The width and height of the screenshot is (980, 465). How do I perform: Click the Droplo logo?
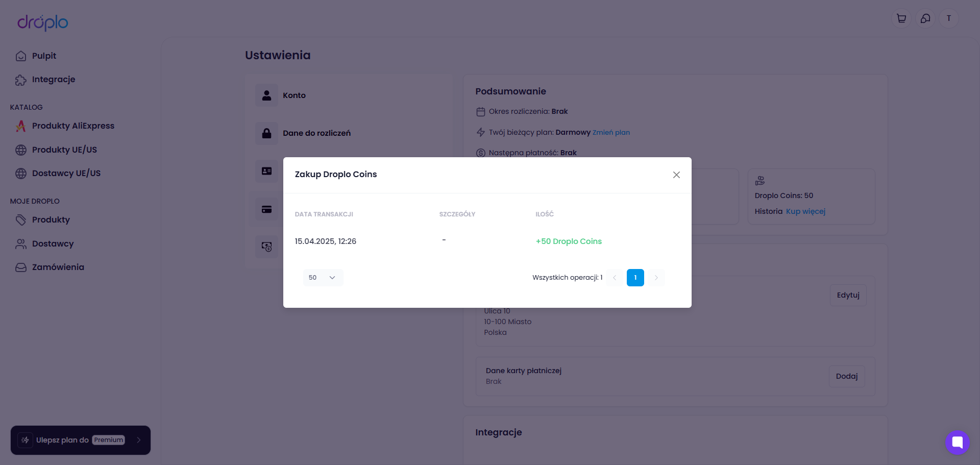[x=43, y=22]
